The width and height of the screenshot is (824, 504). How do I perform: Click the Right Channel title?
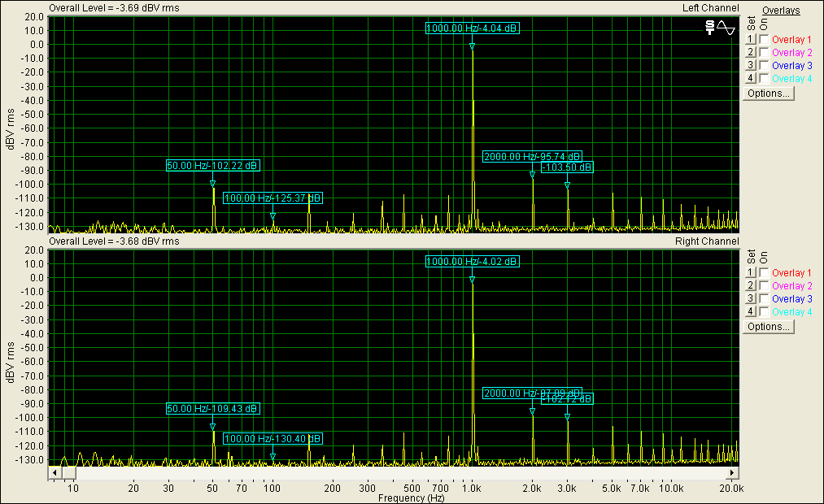708,241
